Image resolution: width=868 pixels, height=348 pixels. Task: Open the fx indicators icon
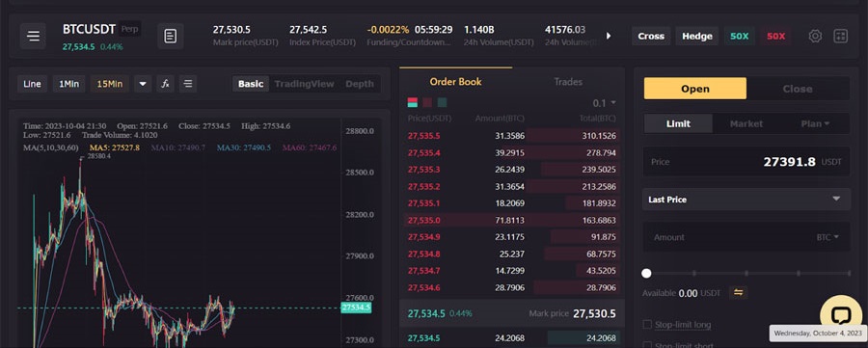click(x=165, y=84)
